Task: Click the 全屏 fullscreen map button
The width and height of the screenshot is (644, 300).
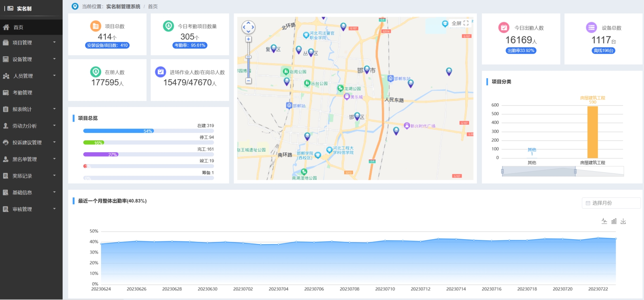Action: click(x=460, y=23)
